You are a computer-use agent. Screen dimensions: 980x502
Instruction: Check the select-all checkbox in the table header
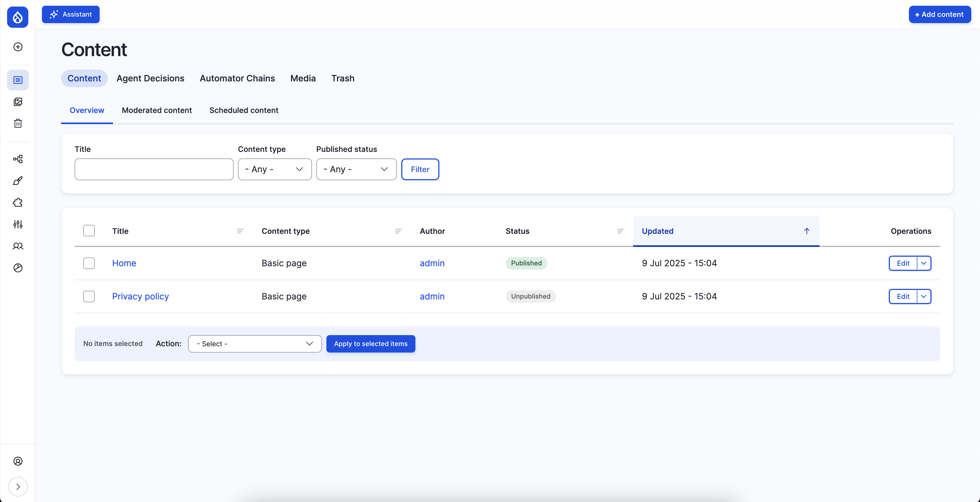(89, 231)
